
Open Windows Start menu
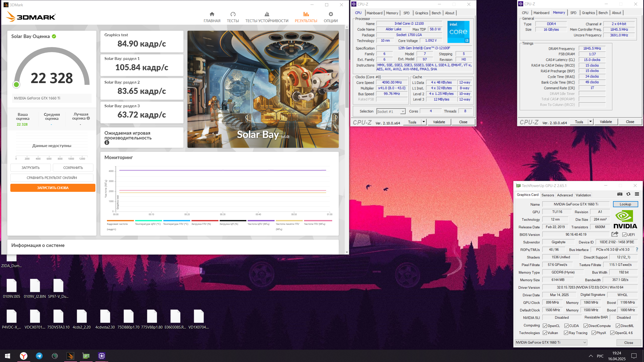tap(8, 356)
